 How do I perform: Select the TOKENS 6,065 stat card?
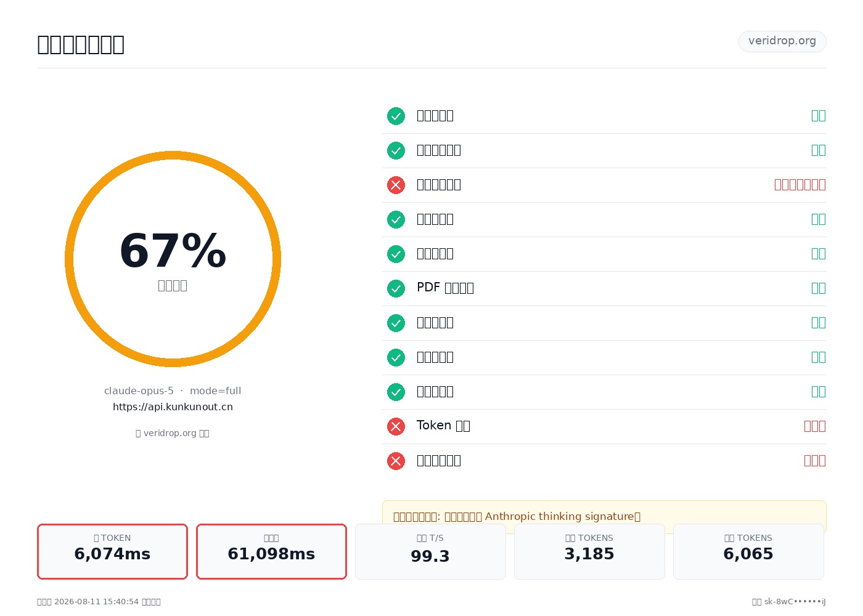748,551
